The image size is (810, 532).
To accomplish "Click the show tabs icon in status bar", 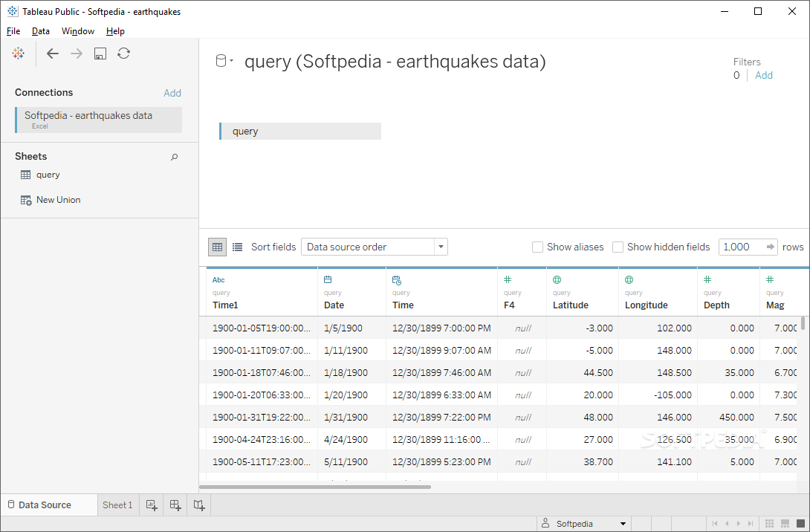I will 800,524.
